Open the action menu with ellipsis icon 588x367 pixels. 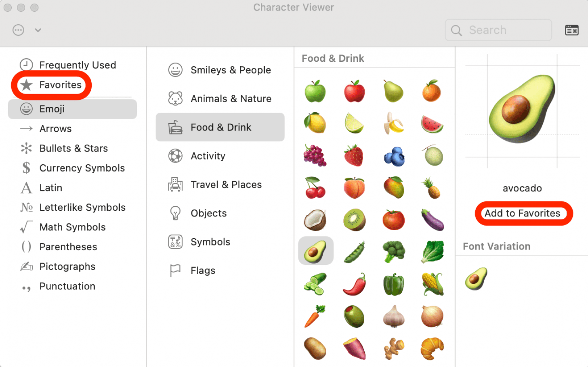(x=19, y=30)
